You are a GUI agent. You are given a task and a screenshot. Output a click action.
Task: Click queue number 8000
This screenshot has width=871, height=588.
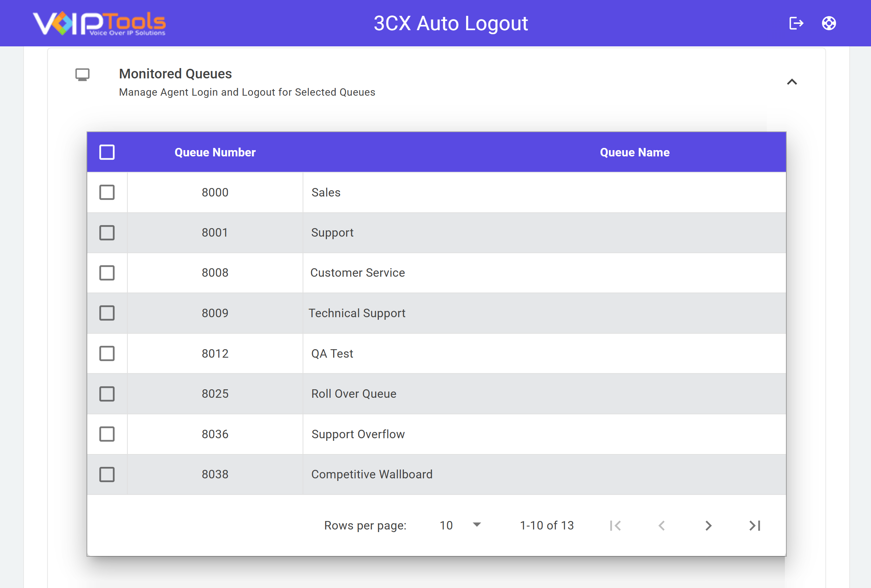point(215,192)
